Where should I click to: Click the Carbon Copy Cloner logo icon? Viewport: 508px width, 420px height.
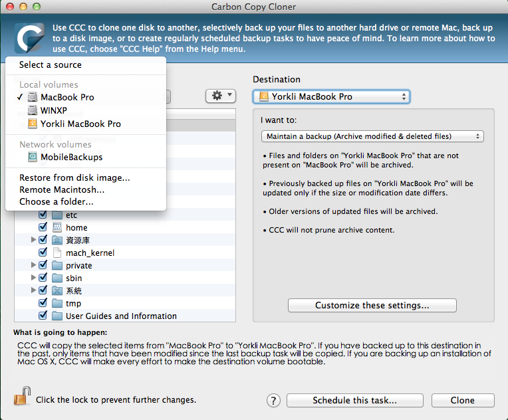click(29, 38)
